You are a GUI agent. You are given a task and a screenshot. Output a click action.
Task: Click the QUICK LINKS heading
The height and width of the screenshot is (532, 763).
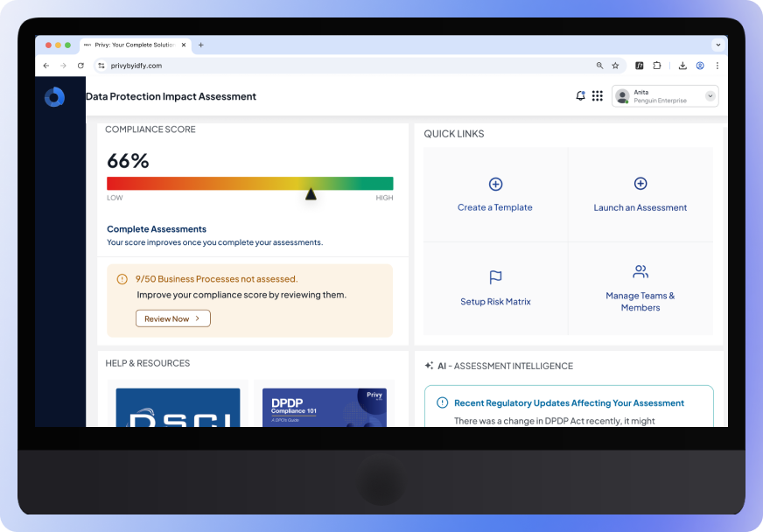click(453, 134)
